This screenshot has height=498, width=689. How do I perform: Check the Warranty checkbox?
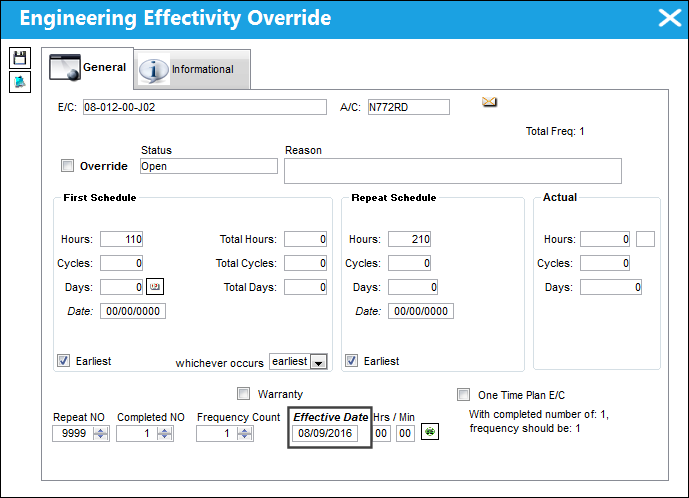pos(243,393)
